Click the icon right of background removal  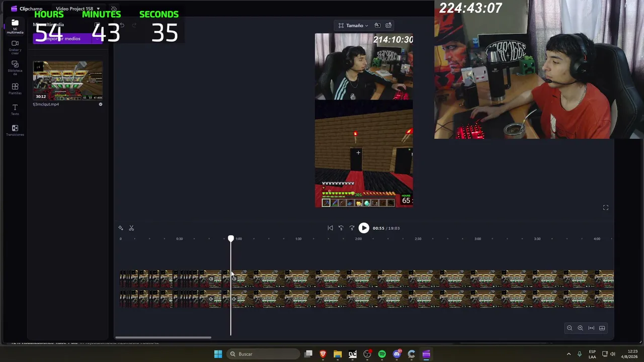(x=388, y=25)
